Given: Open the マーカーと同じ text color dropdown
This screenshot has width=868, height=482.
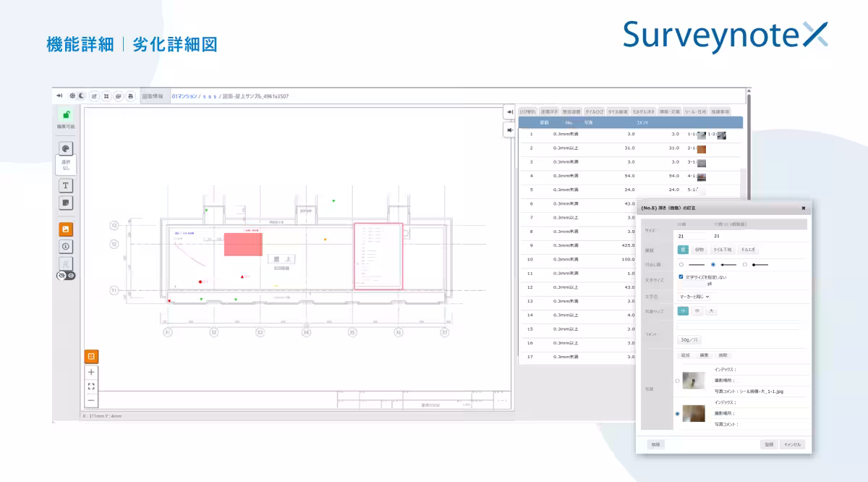Looking at the screenshot, I should click(694, 297).
